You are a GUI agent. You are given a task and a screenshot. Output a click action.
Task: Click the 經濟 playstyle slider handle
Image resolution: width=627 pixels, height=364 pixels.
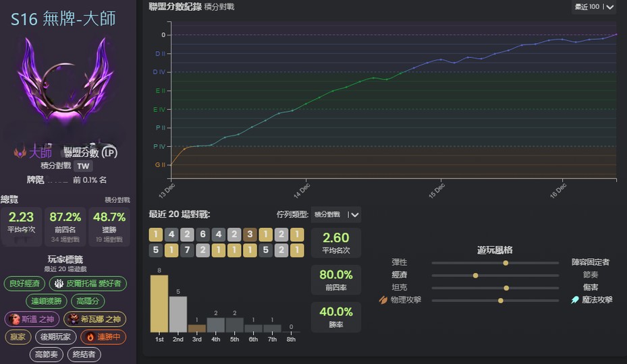click(x=476, y=275)
